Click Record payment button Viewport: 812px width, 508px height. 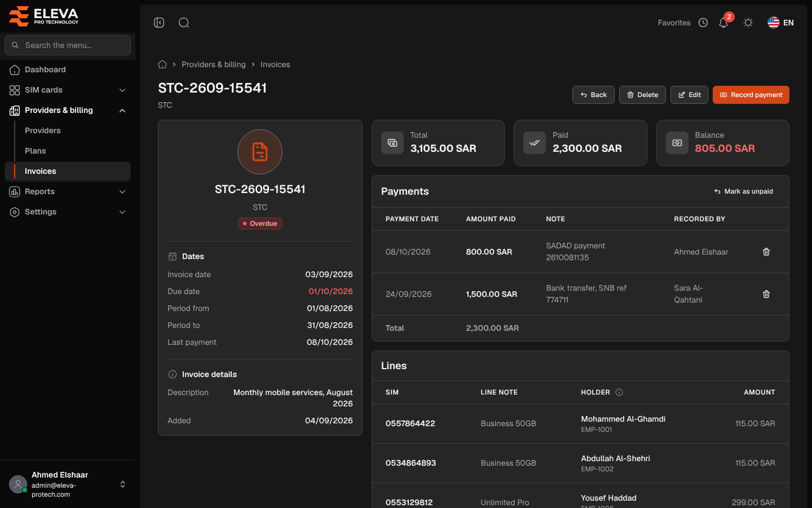751,95
